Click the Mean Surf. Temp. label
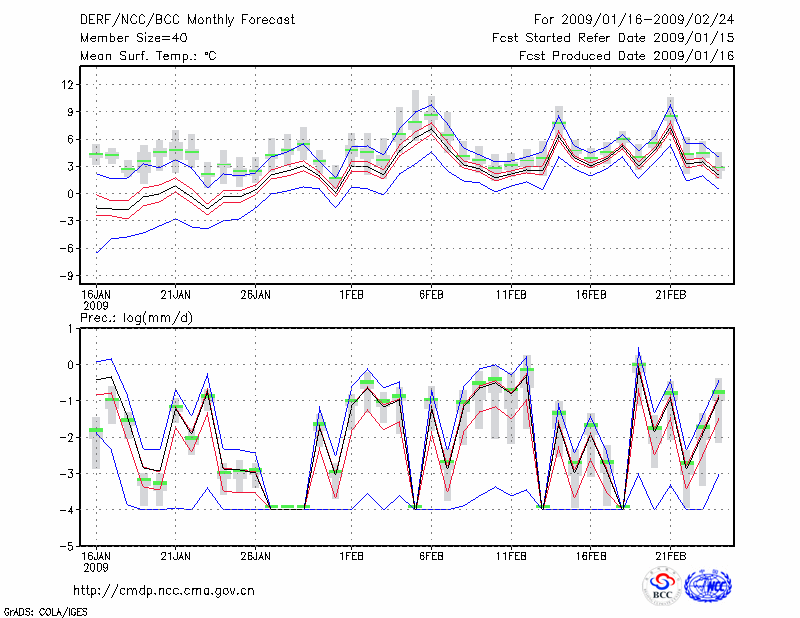800x618 pixels. (x=148, y=56)
